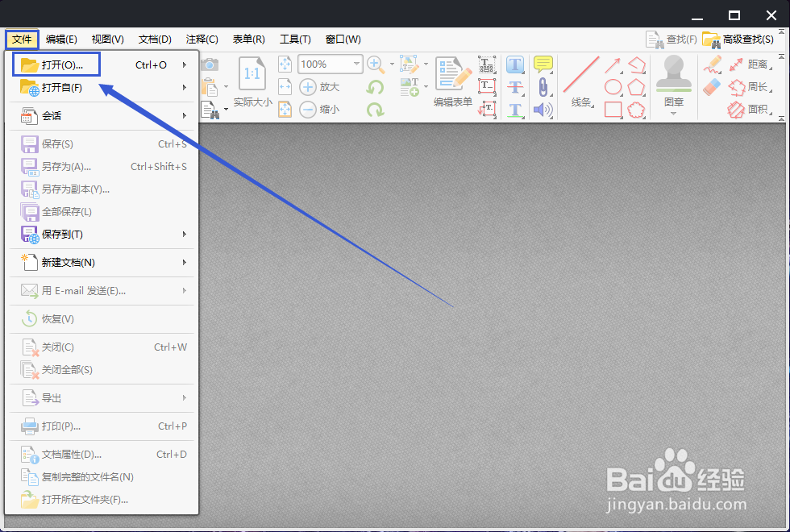Select the eraser tool
The image size is (790, 532).
[x=712, y=88]
